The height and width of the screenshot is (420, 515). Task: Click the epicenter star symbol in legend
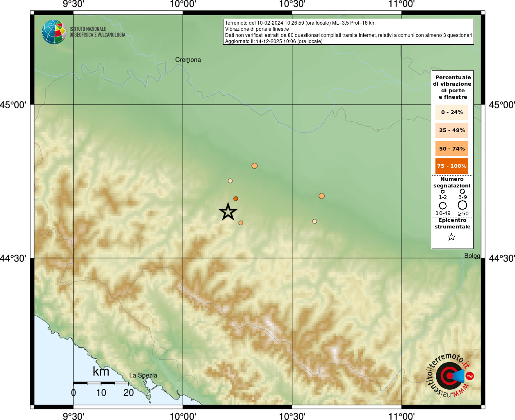point(451,237)
